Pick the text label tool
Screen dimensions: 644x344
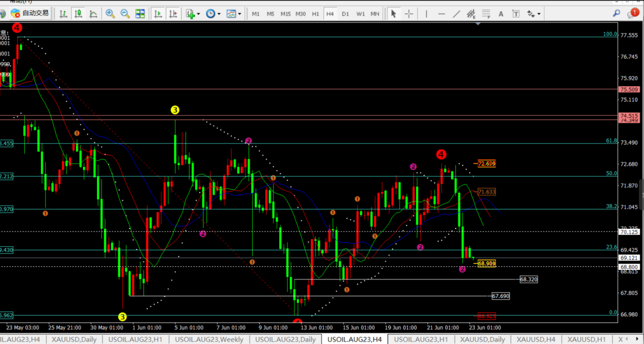516,14
